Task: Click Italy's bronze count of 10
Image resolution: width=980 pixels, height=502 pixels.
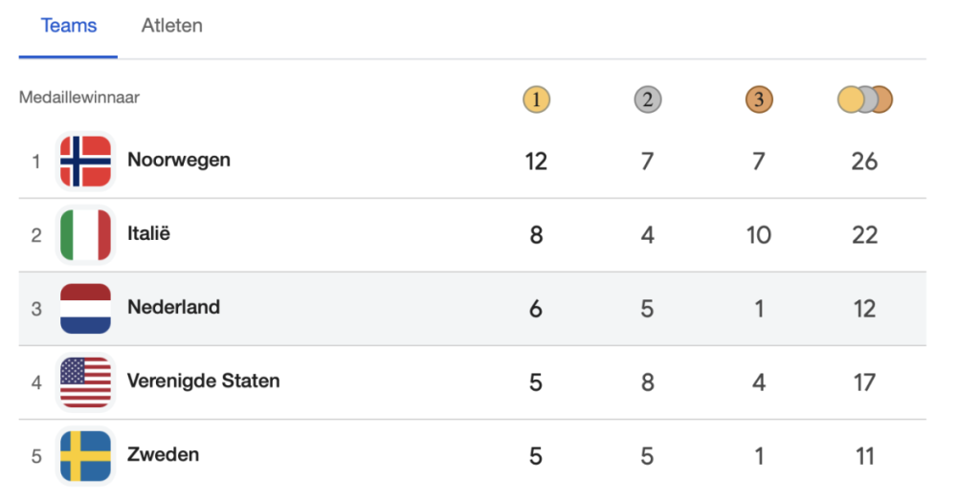Action: pos(759,235)
